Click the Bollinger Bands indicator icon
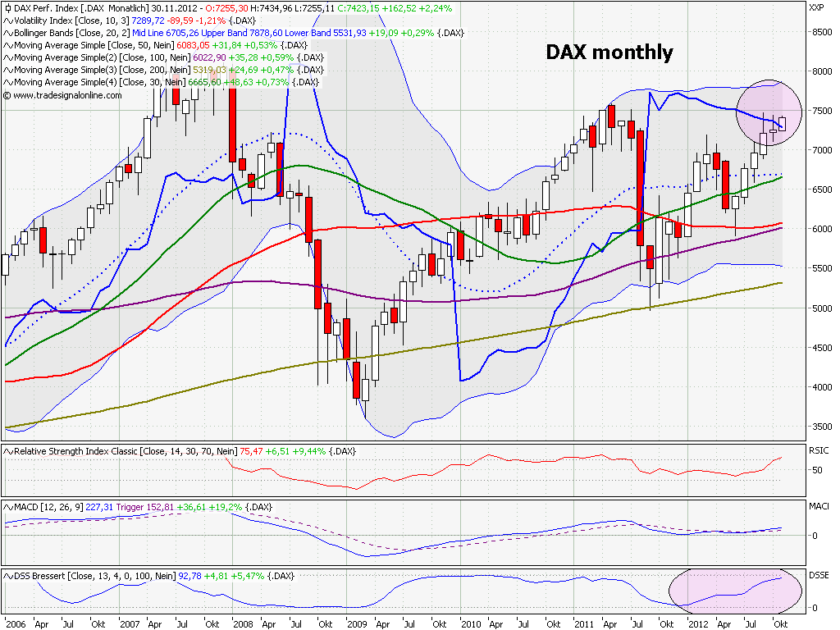 (7, 34)
